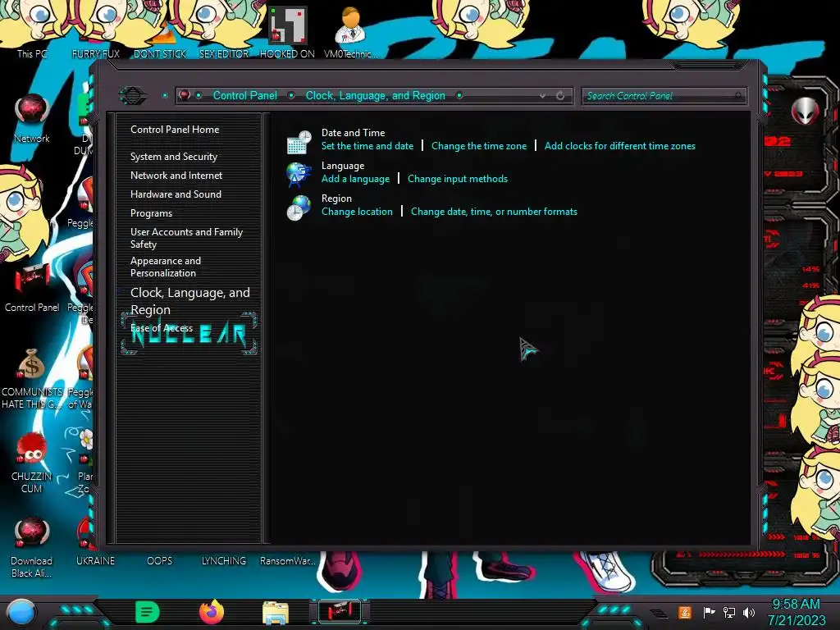Open User Accounts and Family Safety
Screen dimensions: 840x630
pyautogui.click(x=186, y=238)
